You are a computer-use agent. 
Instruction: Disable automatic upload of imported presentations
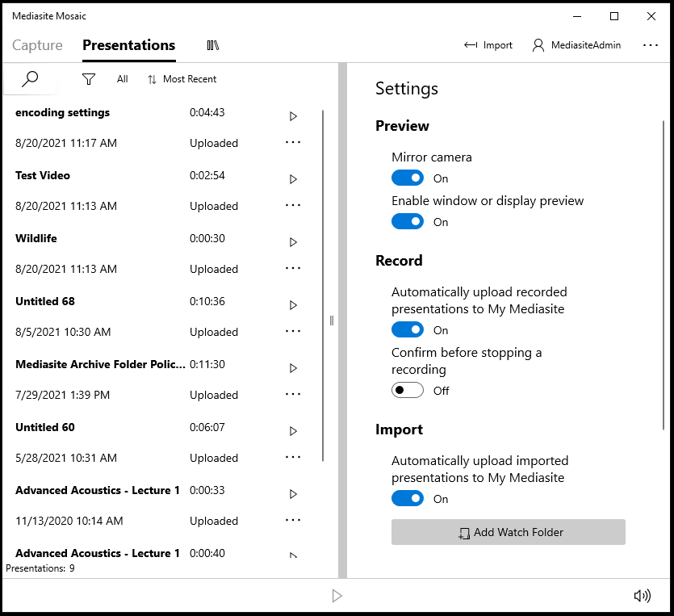pos(408,499)
